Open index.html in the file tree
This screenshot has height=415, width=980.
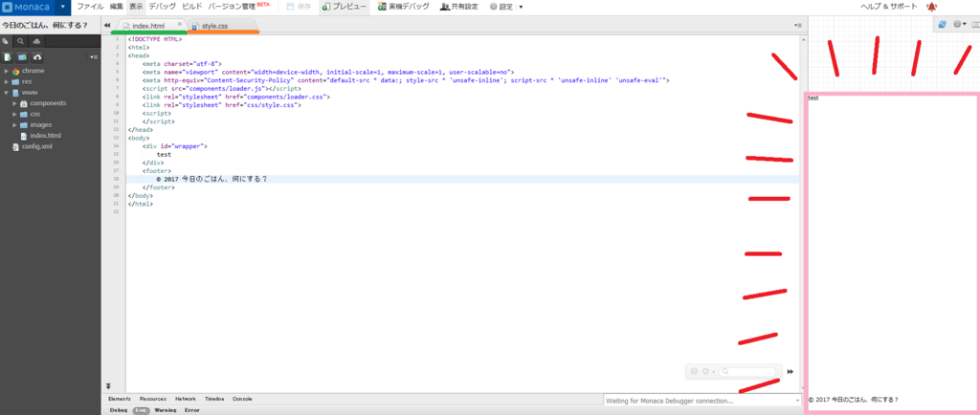coord(46,136)
